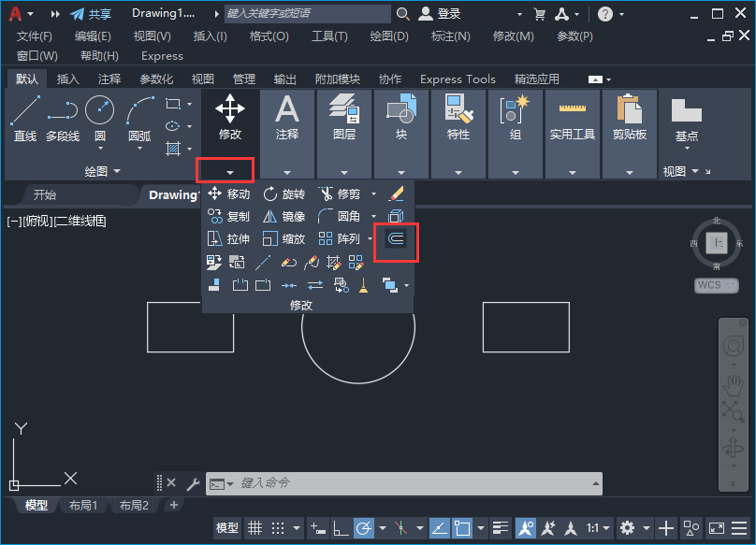Click the Align tool icon
The width and height of the screenshot is (756, 545).
click(214, 285)
